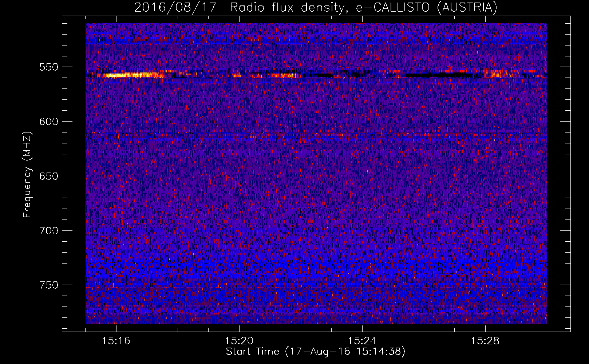Viewport: 589px width, 364px height.
Task: Click the 15:24 time tick label
Action: (x=362, y=341)
